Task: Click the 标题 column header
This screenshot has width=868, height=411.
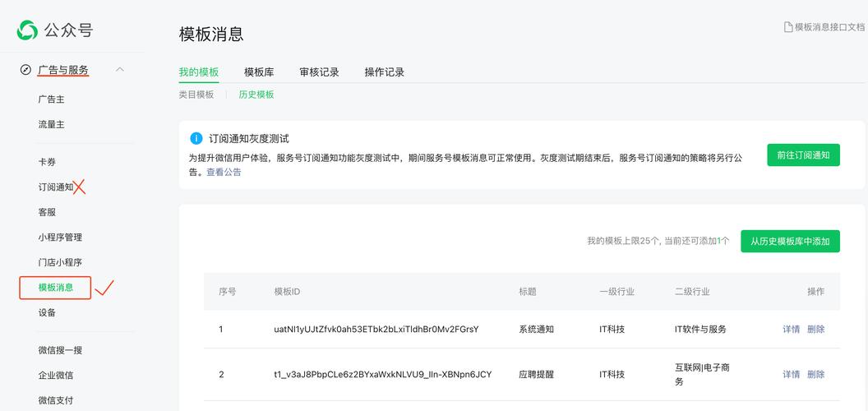Action: [x=528, y=291]
